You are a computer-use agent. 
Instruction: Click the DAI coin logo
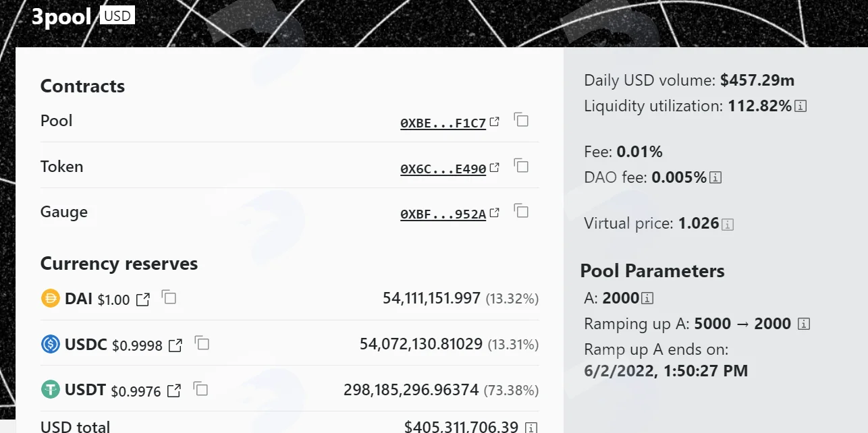tap(51, 298)
